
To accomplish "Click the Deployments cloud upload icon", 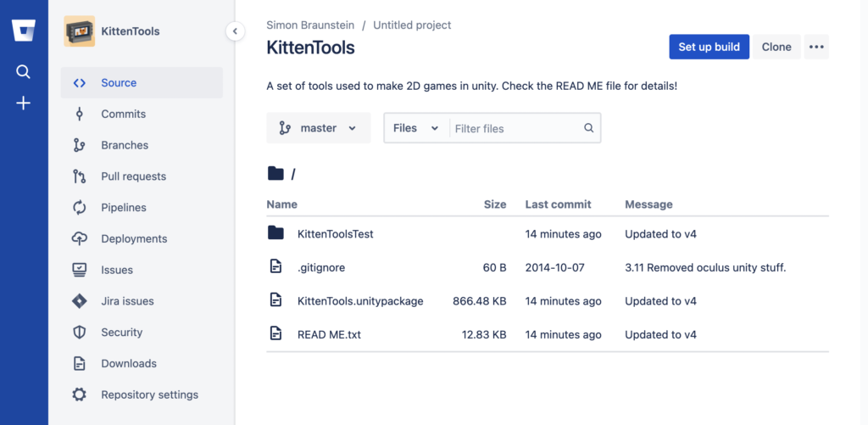I will (x=79, y=239).
